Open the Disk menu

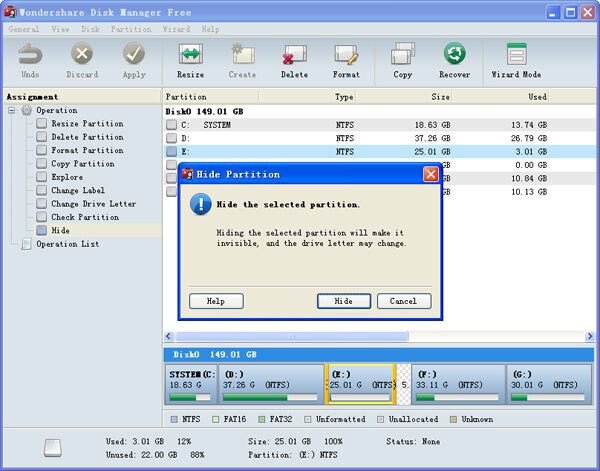(x=90, y=29)
